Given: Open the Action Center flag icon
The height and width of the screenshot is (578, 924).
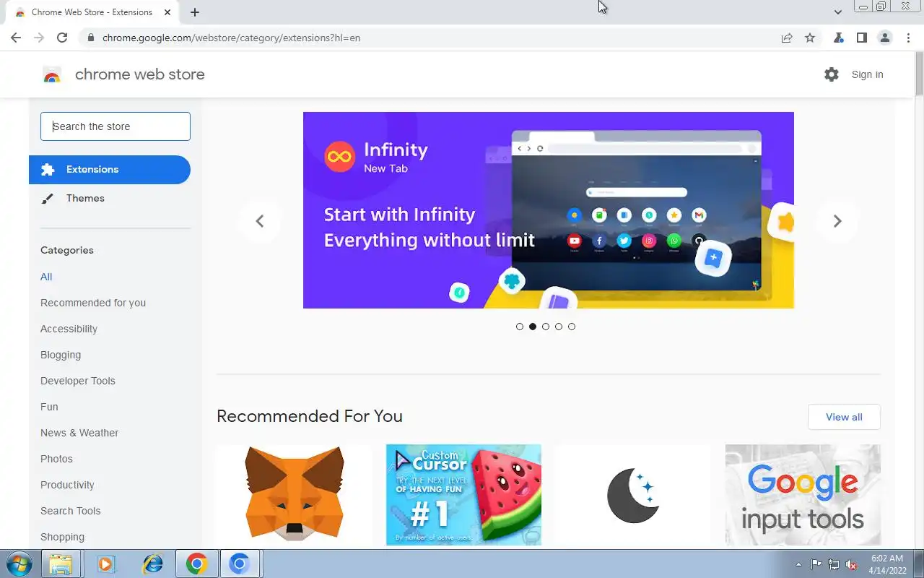Looking at the screenshot, I should [x=816, y=564].
